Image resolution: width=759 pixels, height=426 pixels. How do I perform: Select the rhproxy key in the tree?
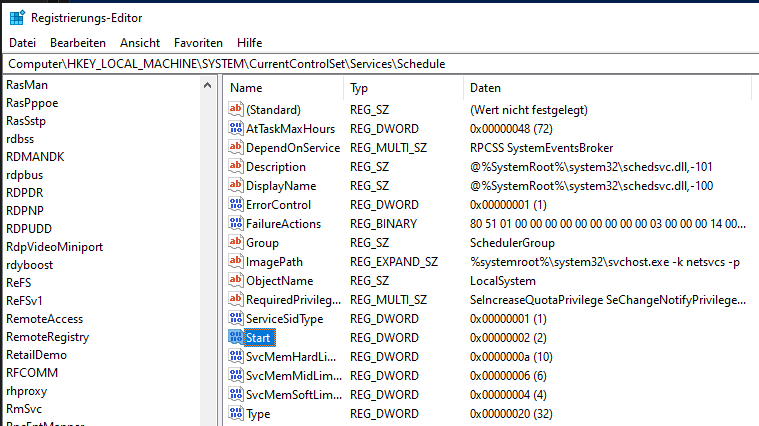pos(27,391)
